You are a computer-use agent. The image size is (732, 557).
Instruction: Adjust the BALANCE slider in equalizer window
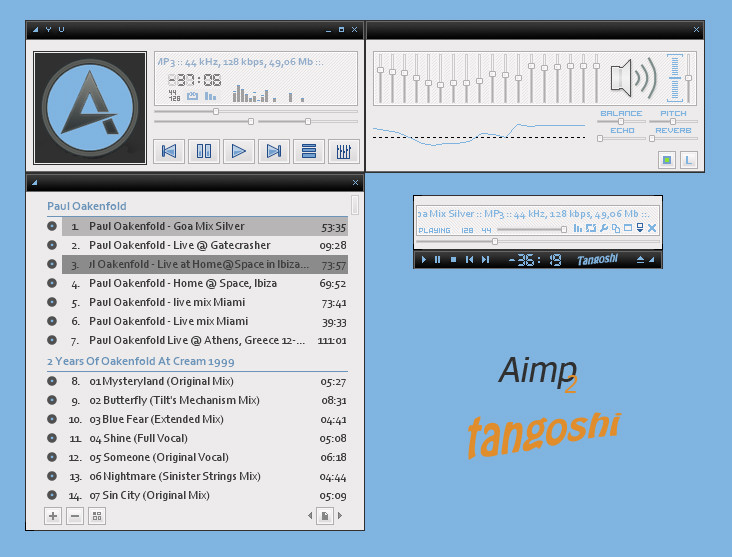click(621, 121)
